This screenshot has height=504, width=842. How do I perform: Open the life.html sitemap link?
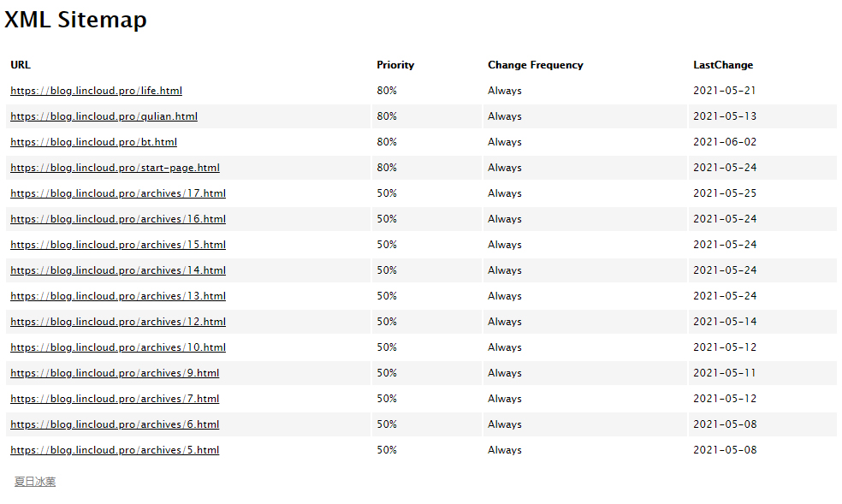96,91
